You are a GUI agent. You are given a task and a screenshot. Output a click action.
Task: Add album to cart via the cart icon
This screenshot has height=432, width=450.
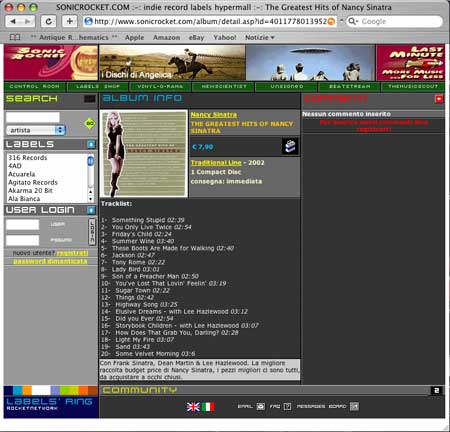(290, 146)
